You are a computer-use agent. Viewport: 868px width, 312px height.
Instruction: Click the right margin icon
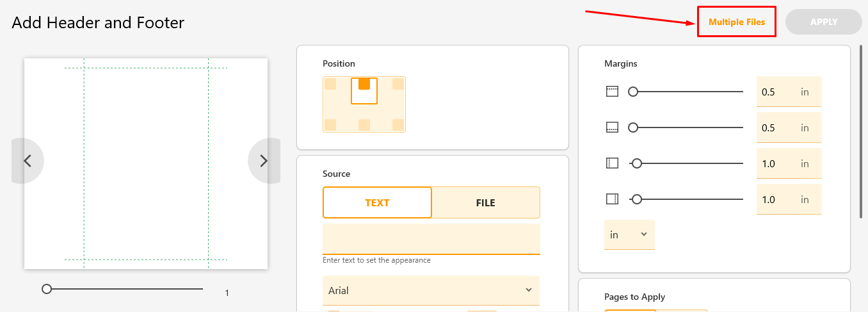[612, 199]
